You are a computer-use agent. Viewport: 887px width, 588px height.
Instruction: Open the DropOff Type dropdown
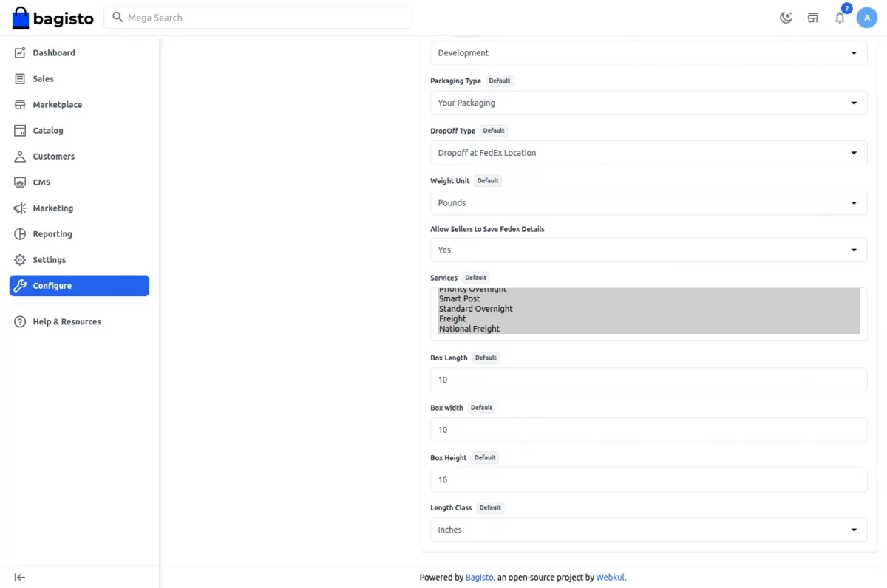click(x=648, y=153)
